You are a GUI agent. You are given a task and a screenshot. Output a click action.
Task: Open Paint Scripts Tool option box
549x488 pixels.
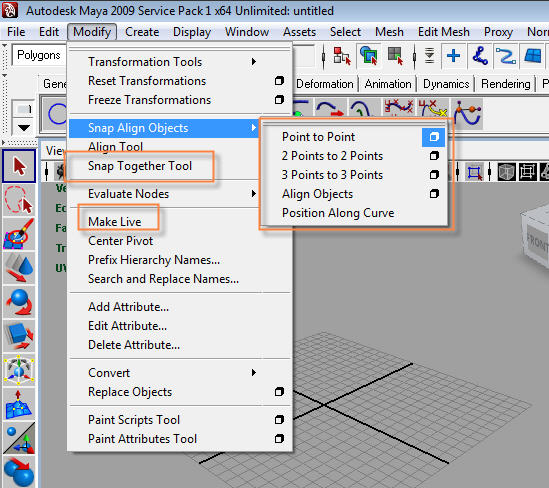click(x=279, y=420)
